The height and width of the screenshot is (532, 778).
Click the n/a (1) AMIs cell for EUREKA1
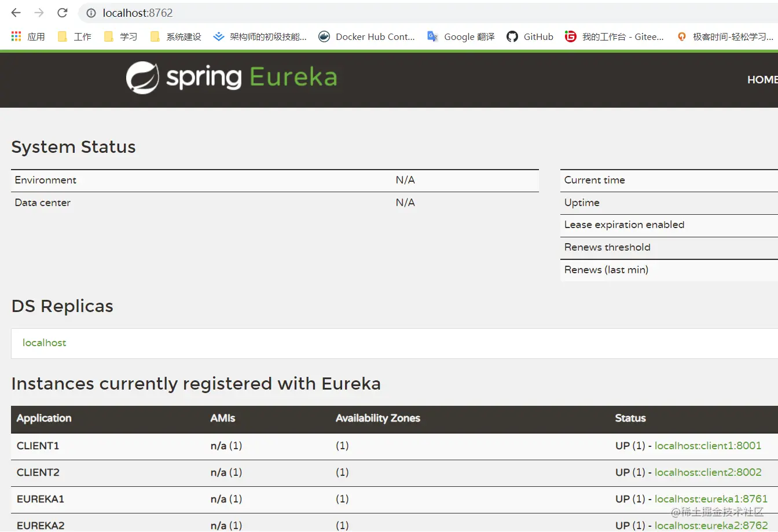[x=226, y=499]
